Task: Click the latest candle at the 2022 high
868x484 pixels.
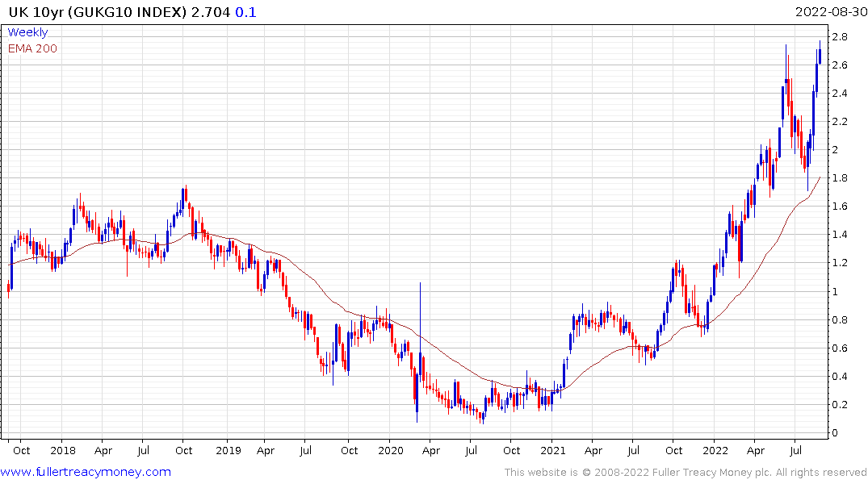Action: coord(820,52)
